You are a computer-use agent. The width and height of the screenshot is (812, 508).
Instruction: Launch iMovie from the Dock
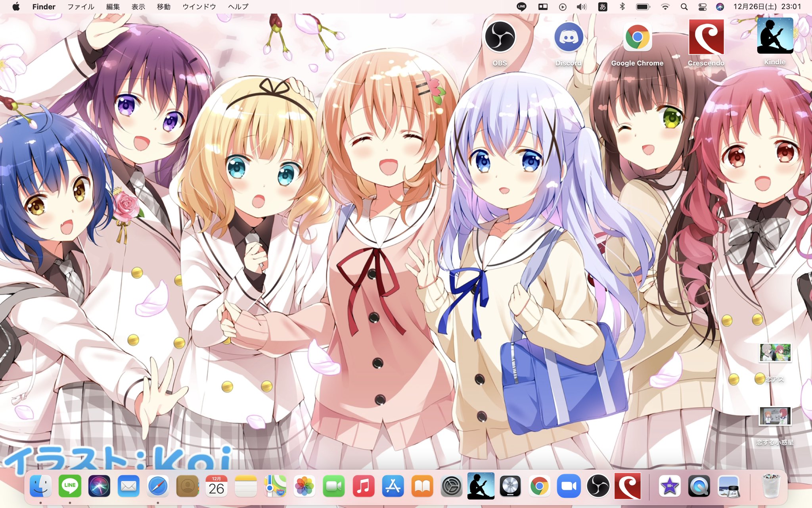point(670,486)
